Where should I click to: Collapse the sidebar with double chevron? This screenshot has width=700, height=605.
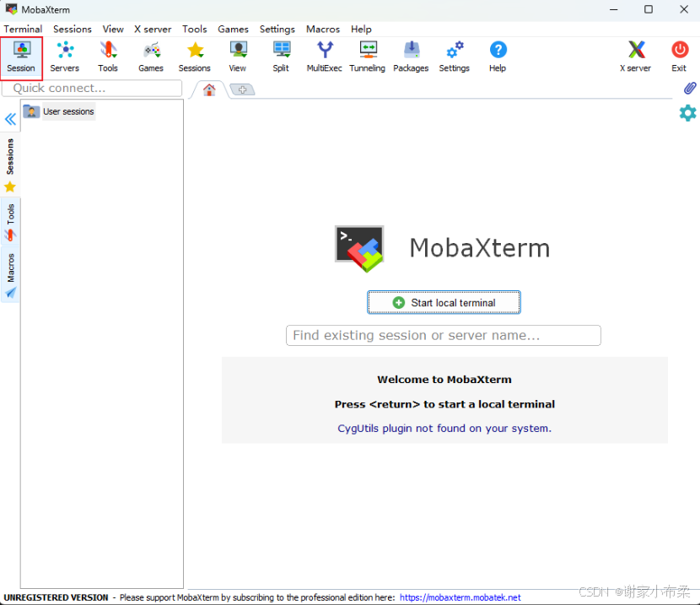(10, 119)
